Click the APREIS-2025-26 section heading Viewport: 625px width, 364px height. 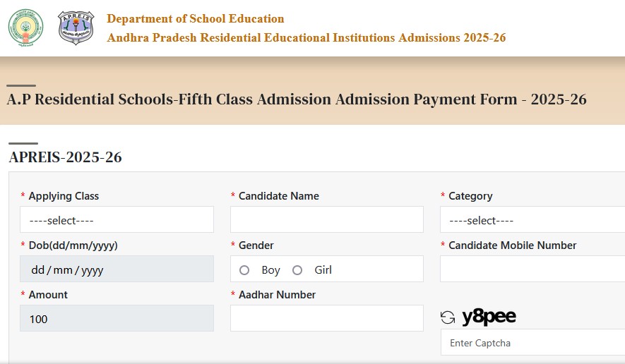(x=66, y=157)
